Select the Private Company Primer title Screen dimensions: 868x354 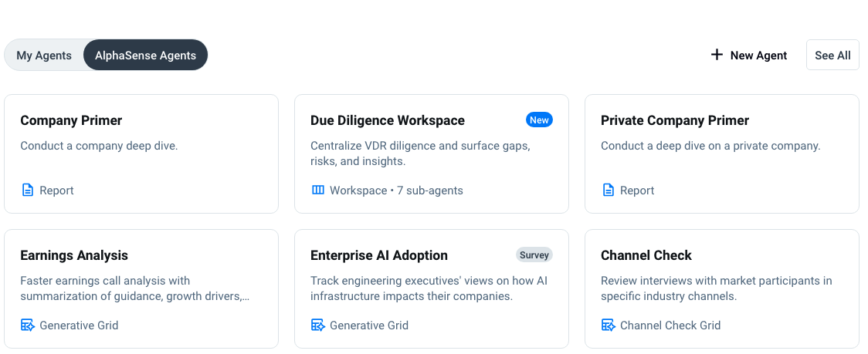pos(675,120)
